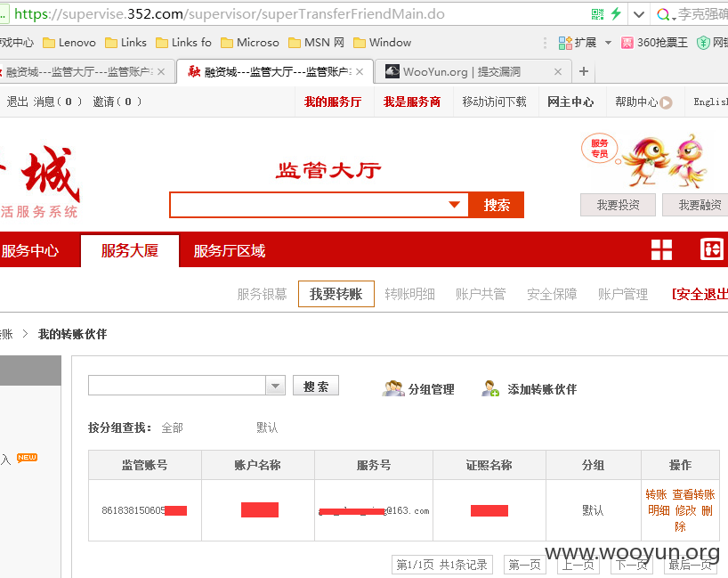This screenshot has width=728, height=578.
Task: Click the QR code icon in address bar
Action: pos(597,14)
